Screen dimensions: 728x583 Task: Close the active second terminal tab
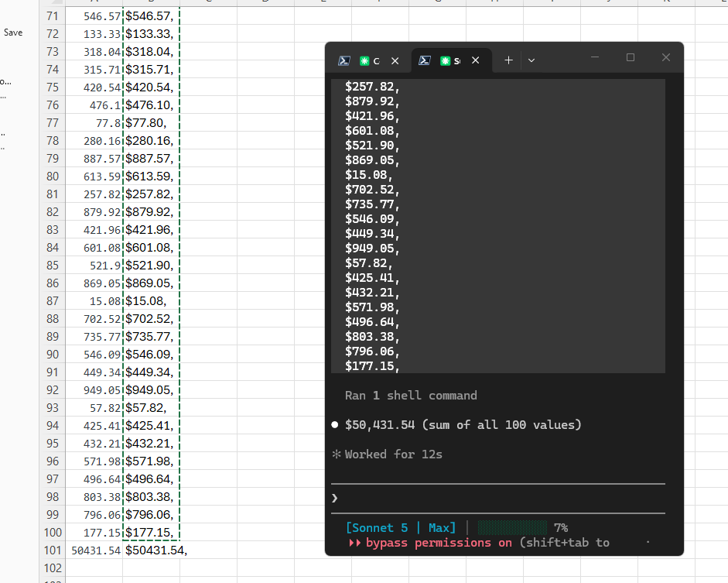476,60
